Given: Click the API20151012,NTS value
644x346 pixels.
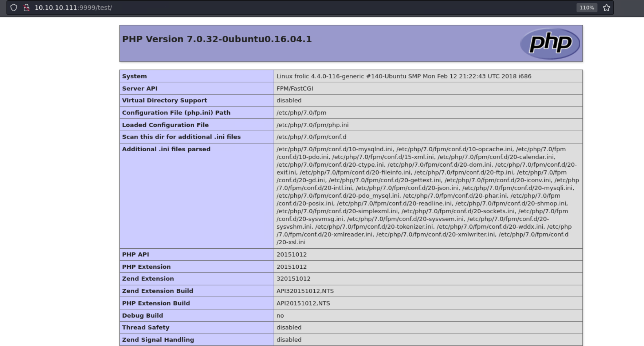Looking at the screenshot, I should (303, 303).
